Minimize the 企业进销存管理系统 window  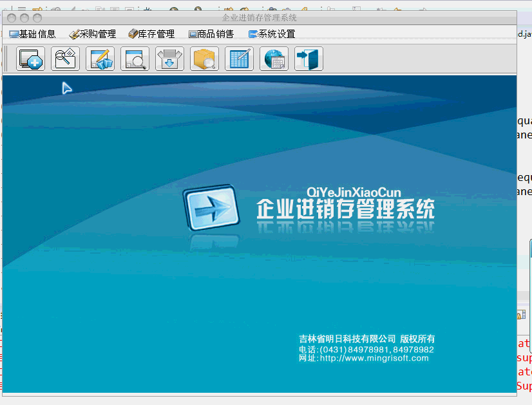(24, 18)
